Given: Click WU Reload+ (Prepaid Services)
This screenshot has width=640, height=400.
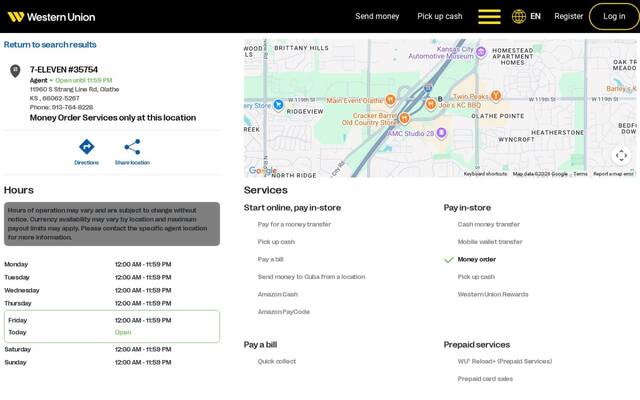Looking at the screenshot, I should tap(505, 362).
